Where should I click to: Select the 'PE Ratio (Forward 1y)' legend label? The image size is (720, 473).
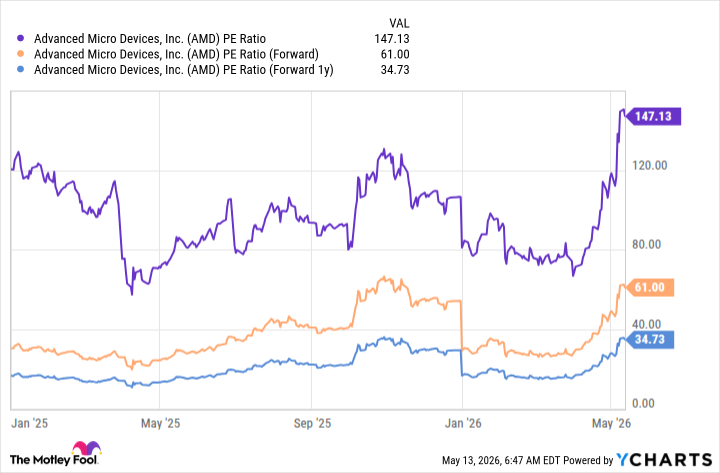pos(184,70)
